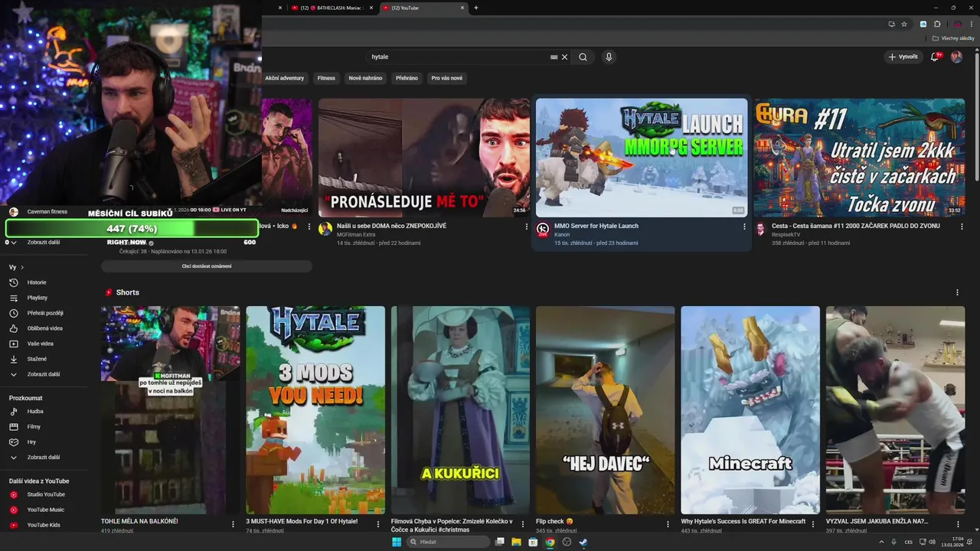980x551 pixels.
Task: Open Steam from the taskbar
Action: pos(583,542)
